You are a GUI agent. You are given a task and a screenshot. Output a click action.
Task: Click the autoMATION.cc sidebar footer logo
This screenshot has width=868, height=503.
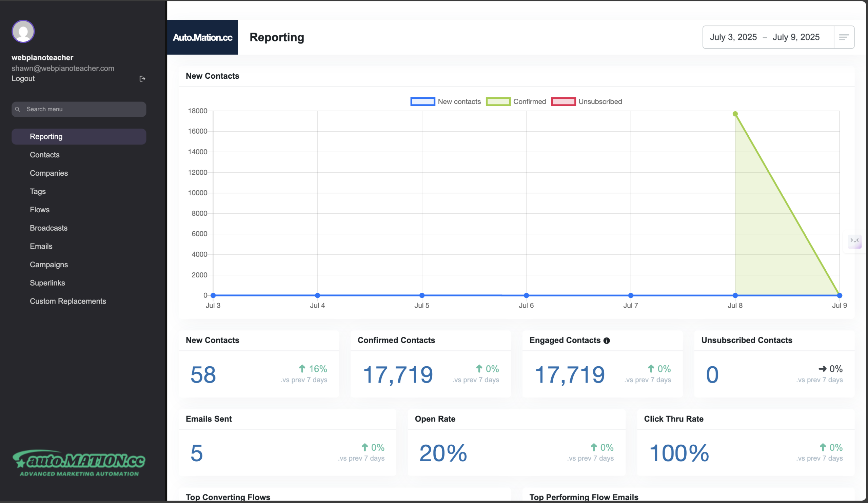pyautogui.click(x=79, y=463)
